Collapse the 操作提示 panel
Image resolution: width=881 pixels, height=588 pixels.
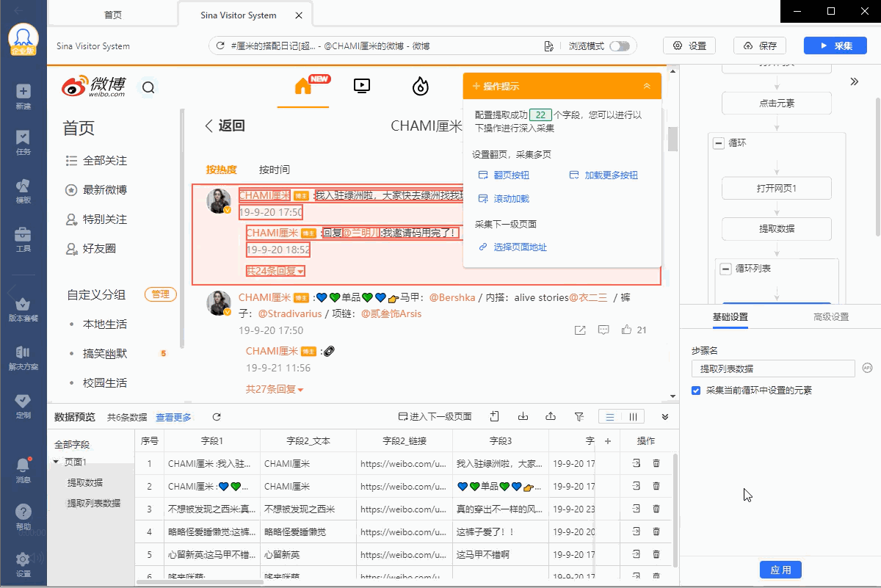click(x=647, y=86)
